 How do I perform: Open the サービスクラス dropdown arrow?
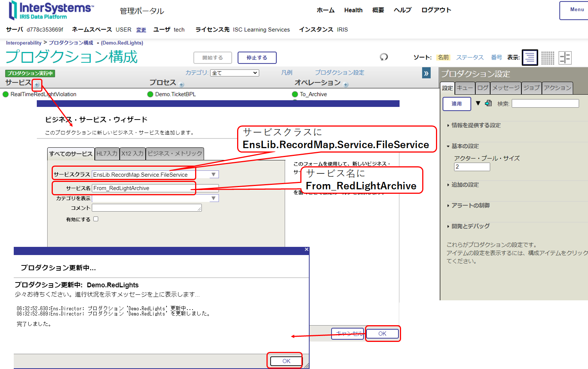point(213,174)
